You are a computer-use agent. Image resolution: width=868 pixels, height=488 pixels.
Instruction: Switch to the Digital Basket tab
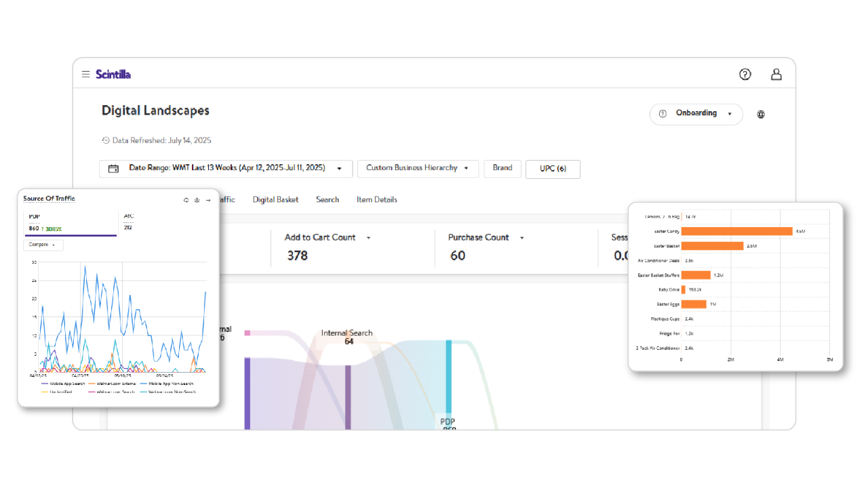click(275, 200)
